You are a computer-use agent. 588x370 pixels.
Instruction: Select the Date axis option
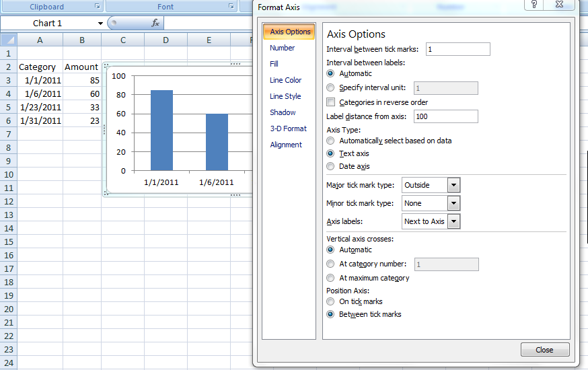[330, 166]
